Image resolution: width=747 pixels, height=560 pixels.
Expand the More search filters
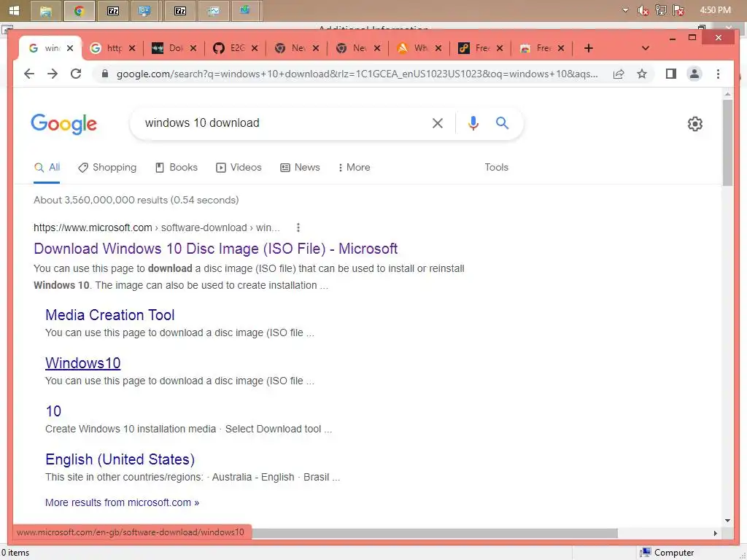click(354, 167)
